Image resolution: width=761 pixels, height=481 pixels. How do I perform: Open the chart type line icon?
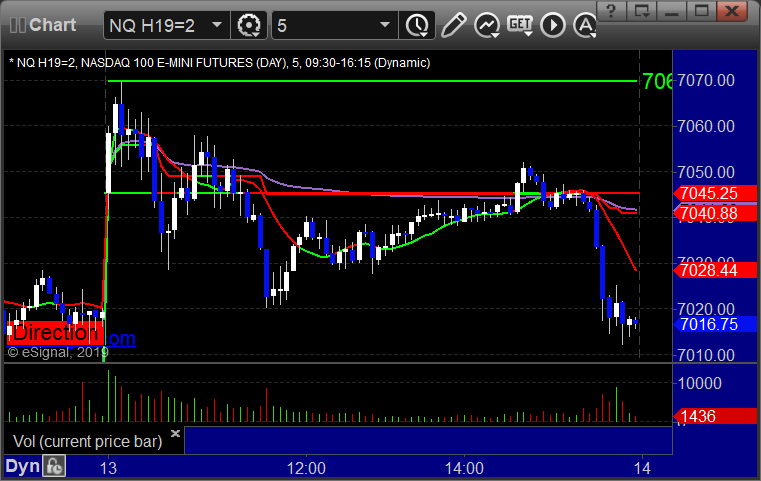[487, 25]
